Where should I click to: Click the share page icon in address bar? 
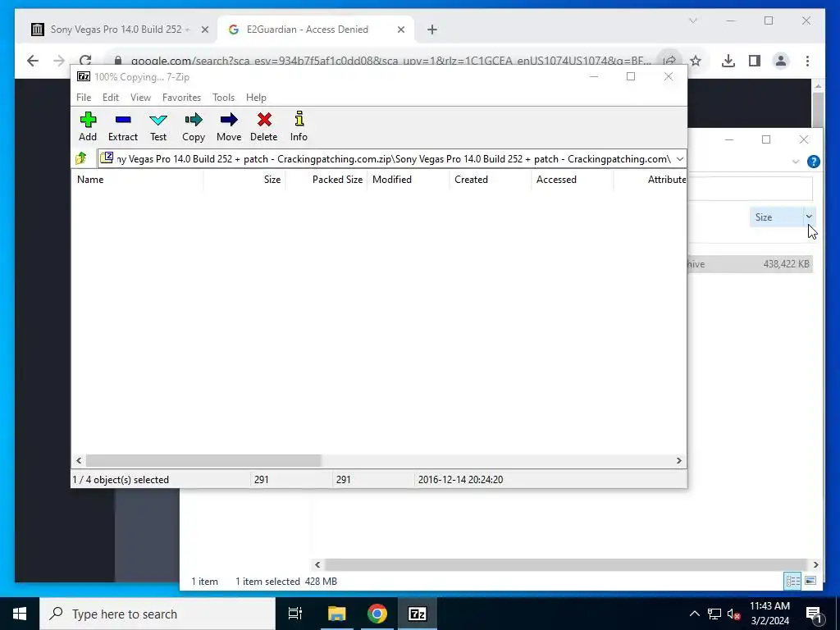click(669, 61)
